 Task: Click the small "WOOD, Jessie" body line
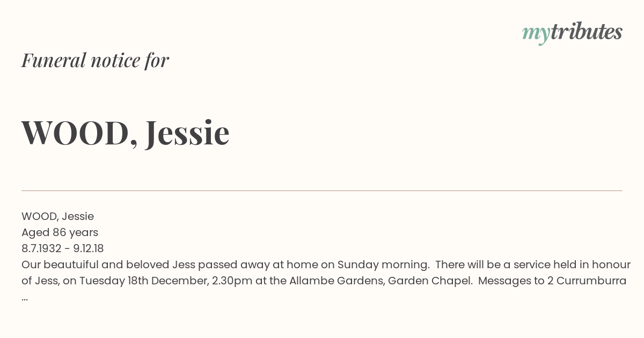tap(57, 216)
